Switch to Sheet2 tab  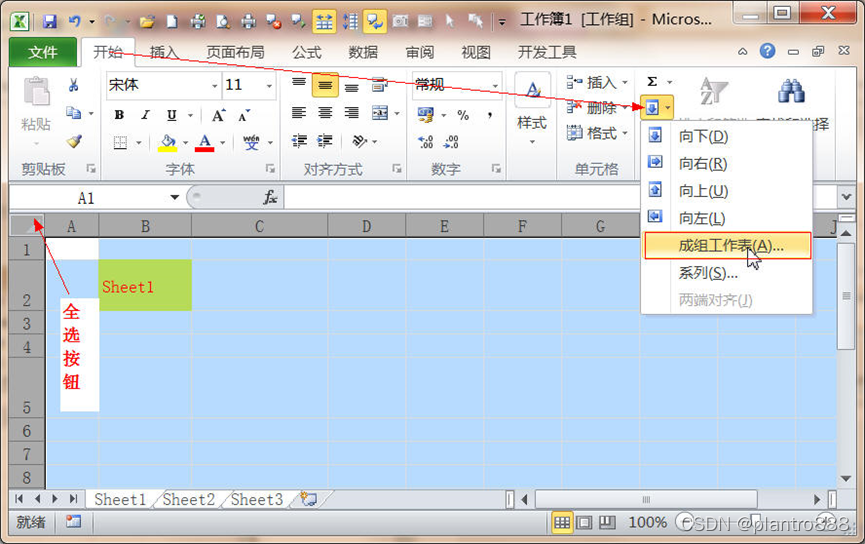[188, 499]
